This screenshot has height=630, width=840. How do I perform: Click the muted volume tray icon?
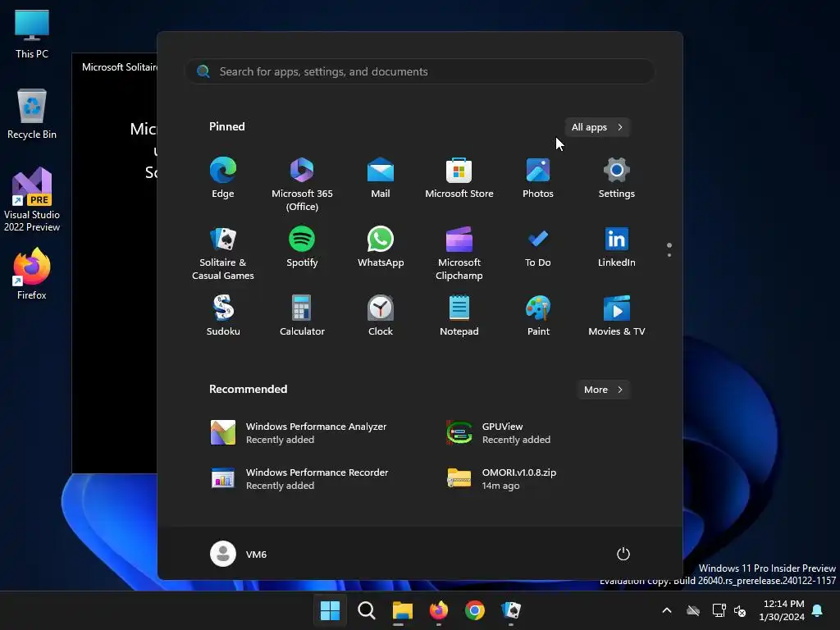tap(740, 610)
